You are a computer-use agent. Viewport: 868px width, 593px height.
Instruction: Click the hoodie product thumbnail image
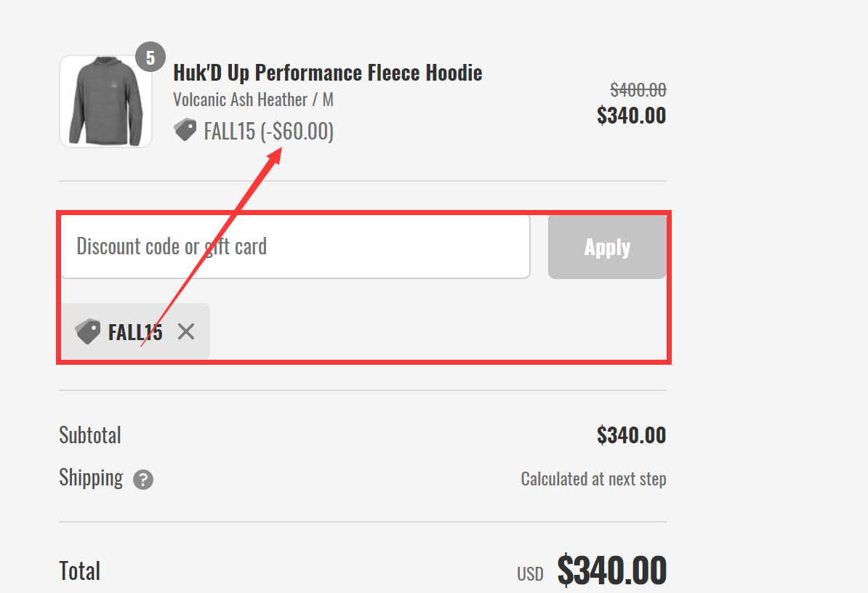pyautogui.click(x=105, y=102)
